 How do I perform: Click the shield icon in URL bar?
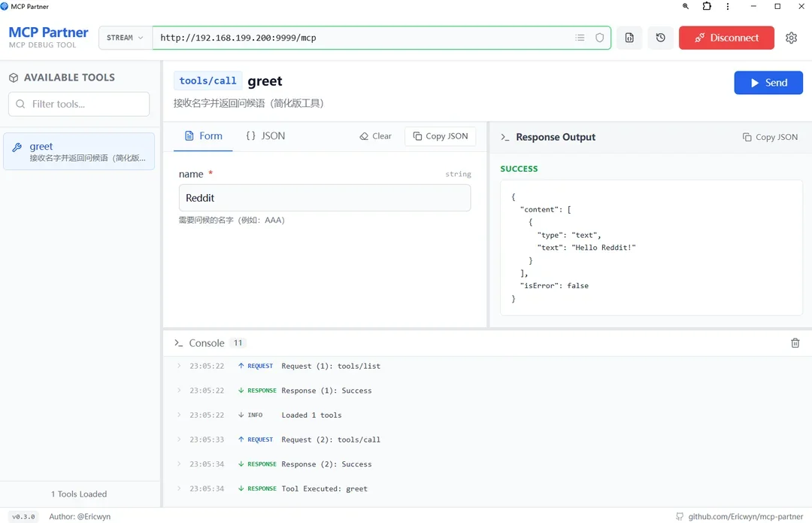600,38
